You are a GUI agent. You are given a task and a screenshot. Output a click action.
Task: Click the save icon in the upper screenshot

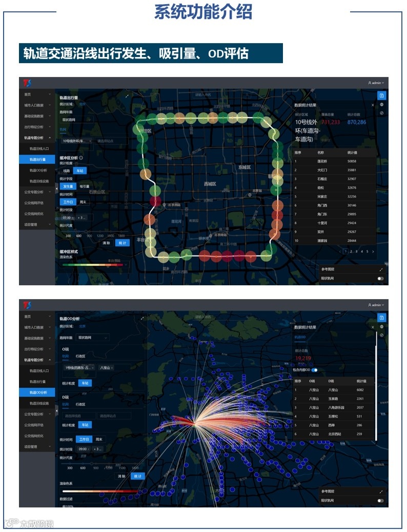(x=382, y=96)
